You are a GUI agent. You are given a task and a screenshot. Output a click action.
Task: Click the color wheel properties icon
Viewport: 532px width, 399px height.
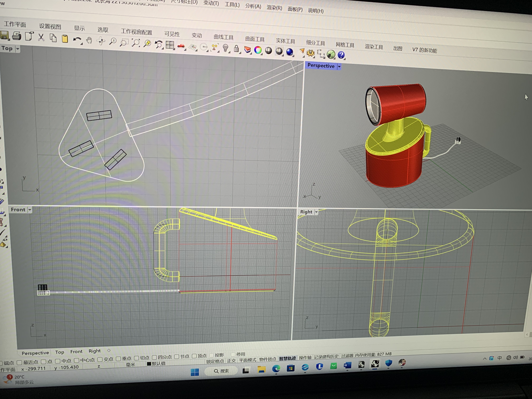click(258, 50)
